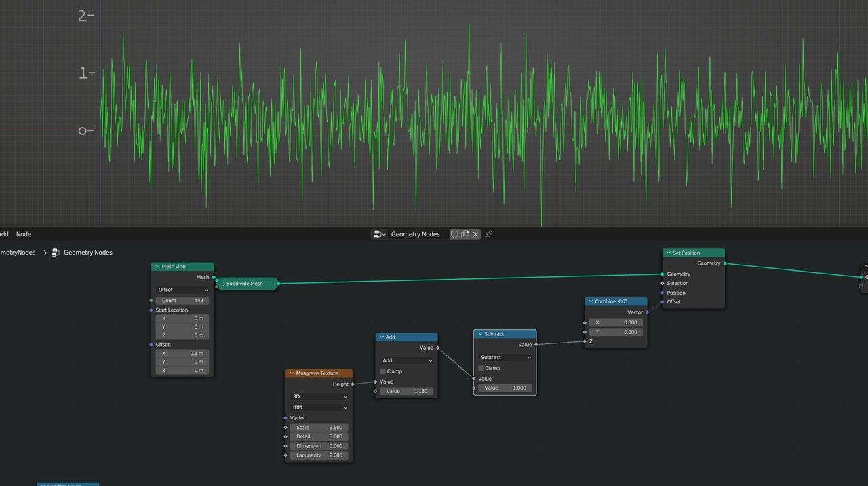The image size is (868, 486).
Task: Click the Geometry Nodes name field
Action: [x=416, y=234]
